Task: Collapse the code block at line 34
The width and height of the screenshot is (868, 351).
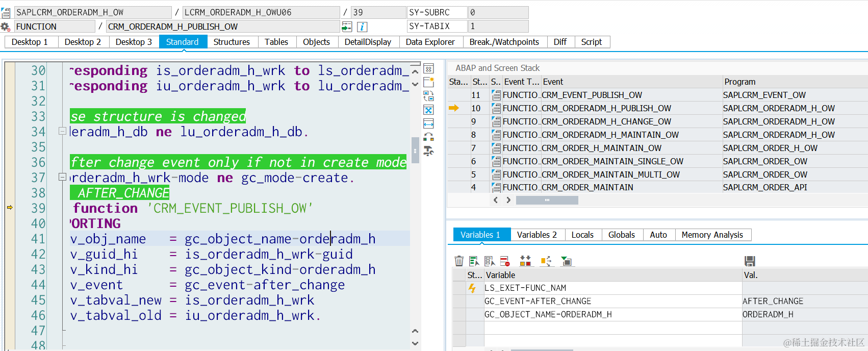Action: click(x=62, y=131)
